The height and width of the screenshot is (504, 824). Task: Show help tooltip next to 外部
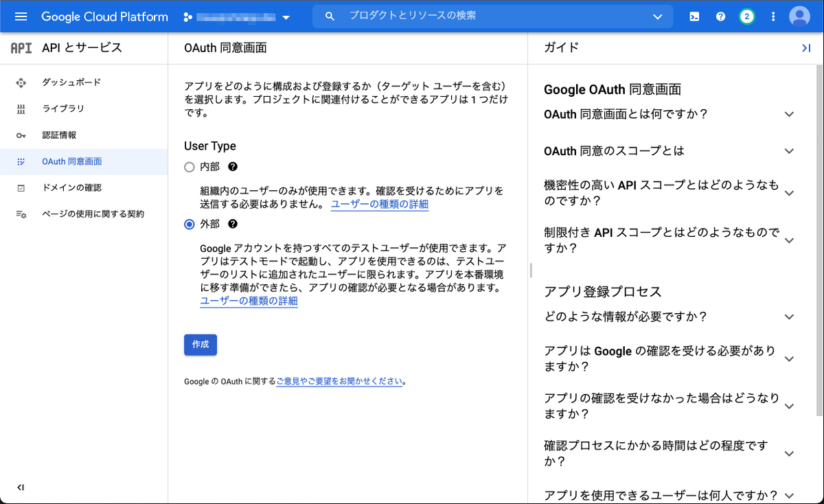click(x=233, y=224)
